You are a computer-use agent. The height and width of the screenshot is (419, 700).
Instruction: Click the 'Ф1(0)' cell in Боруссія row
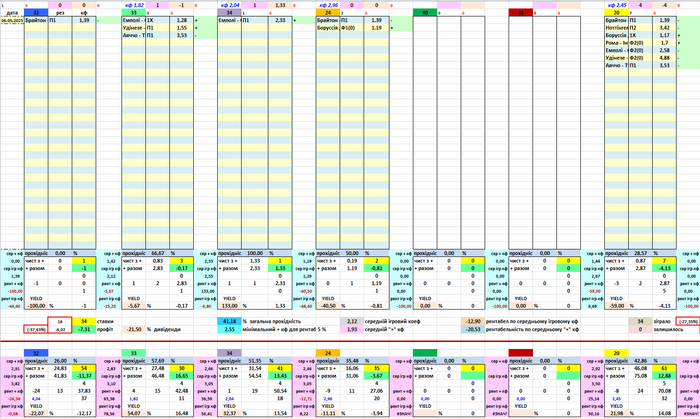click(351, 28)
